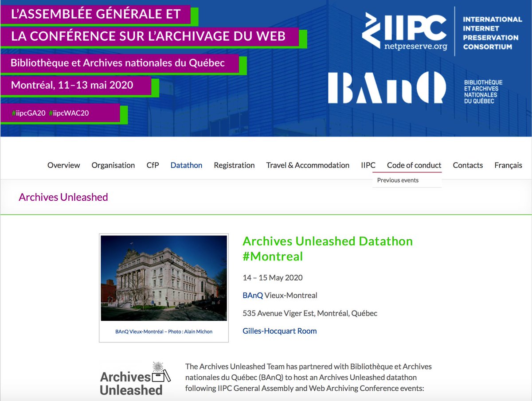The width and height of the screenshot is (532, 401).
Task: Click the Montréal, 11–13 mai 2020 banner text
Action: click(x=72, y=85)
